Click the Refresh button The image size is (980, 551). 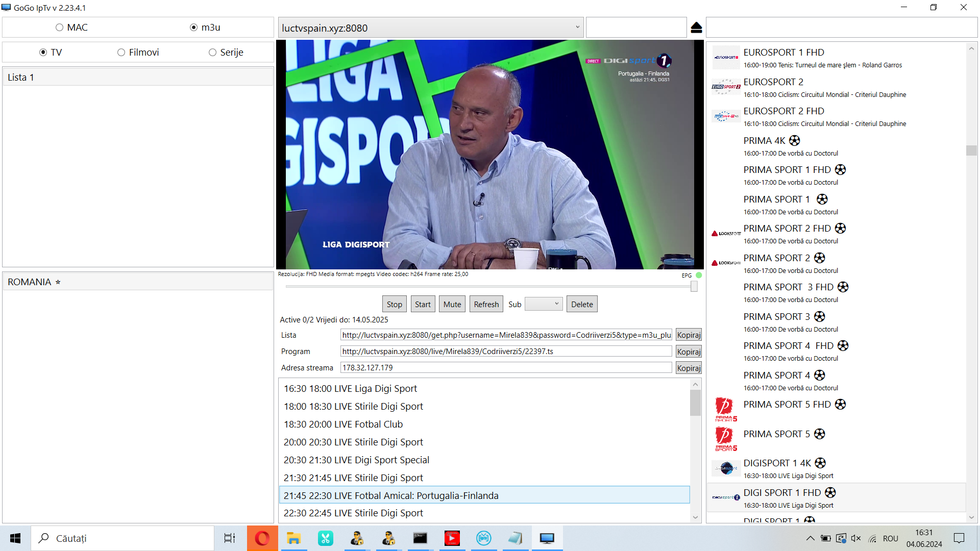(x=486, y=304)
